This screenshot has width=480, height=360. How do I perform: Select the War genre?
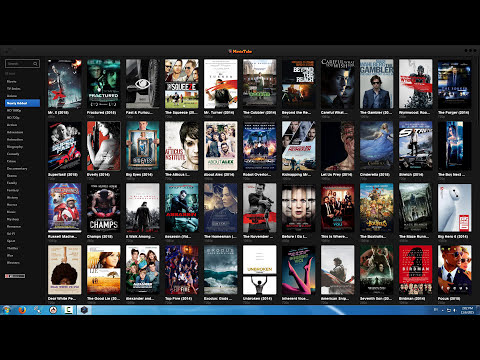click(x=10, y=256)
